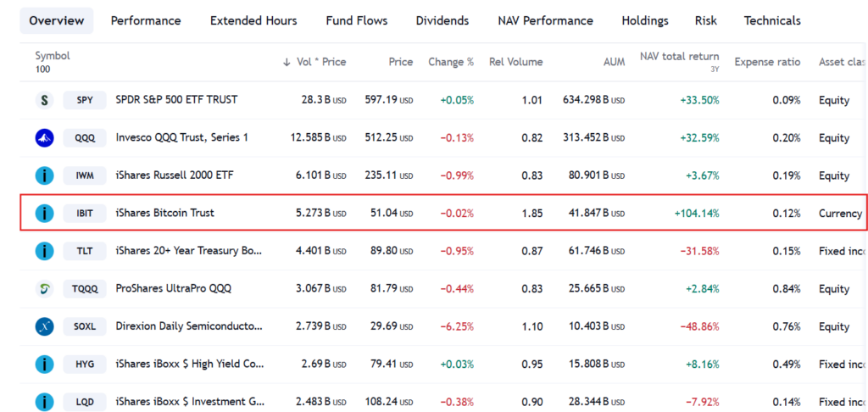The image size is (868, 412).
Task: Sort by the Price column header
Action: point(401,62)
